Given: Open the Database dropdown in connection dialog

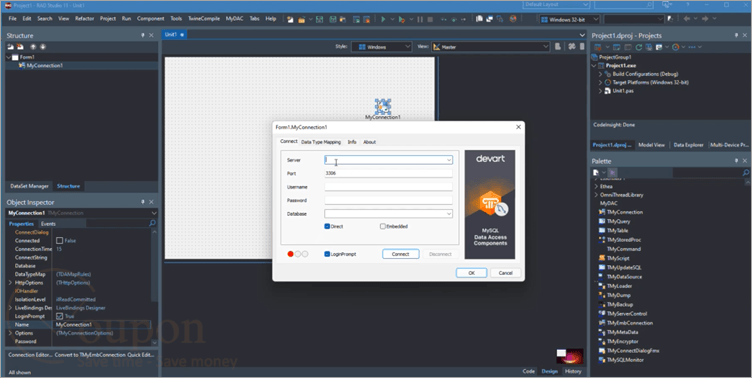Looking at the screenshot, I should point(448,214).
